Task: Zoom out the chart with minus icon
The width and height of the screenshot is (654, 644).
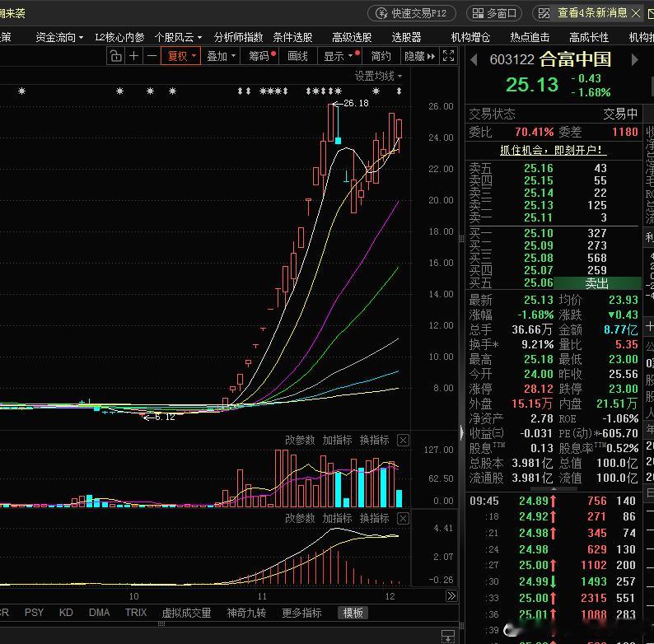Action: tap(152, 56)
